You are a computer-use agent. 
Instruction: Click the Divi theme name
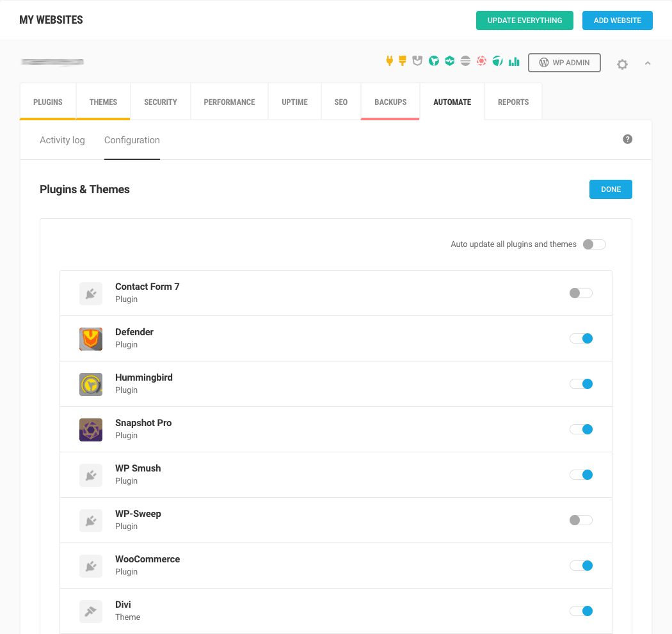click(x=123, y=605)
